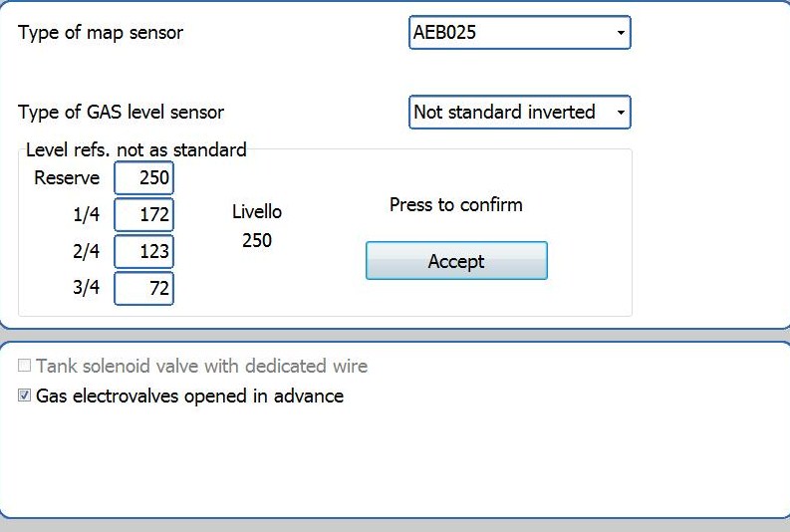
Task: Uncheck Gas electrovalves opened in advance
Action: 25,396
